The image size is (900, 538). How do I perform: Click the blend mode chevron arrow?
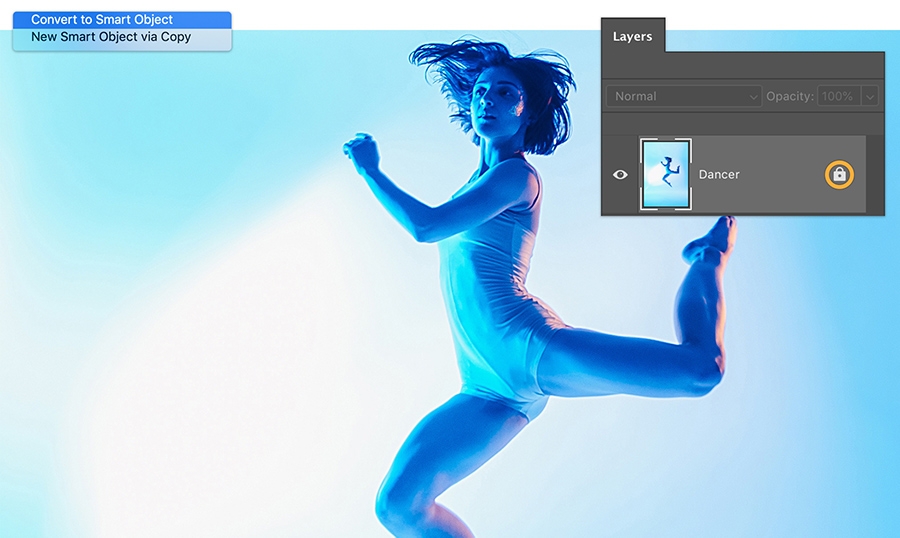753,97
